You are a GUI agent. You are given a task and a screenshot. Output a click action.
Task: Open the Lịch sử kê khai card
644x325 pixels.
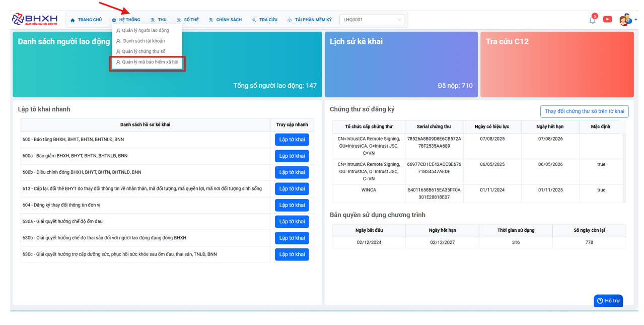coord(401,64)
